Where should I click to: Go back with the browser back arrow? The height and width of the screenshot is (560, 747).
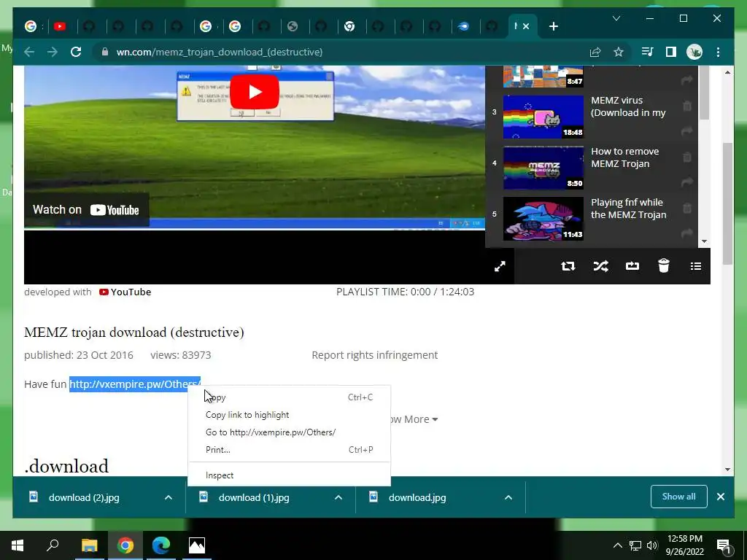(x=29, y=52)
